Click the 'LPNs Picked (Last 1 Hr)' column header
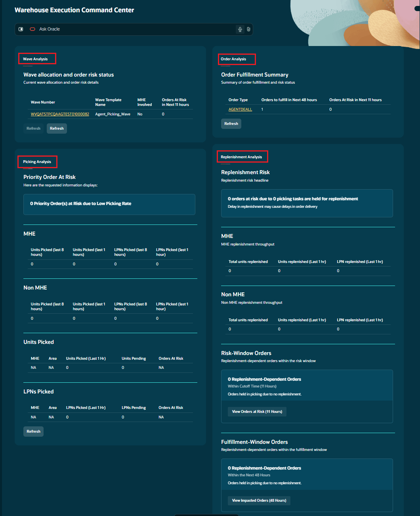The width and height of the screenshot is (420, 516). point(86,408)
